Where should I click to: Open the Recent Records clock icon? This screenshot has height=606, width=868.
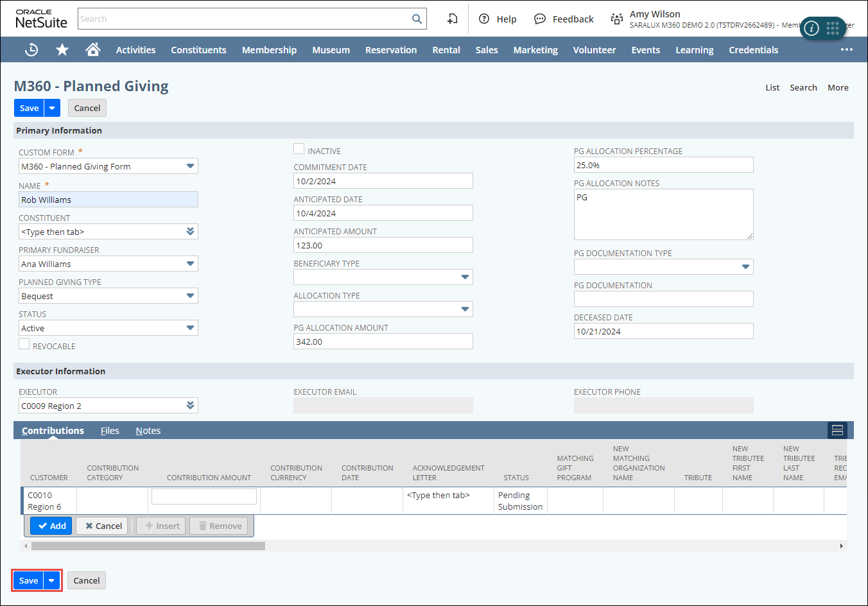click(x=31, y=49)
